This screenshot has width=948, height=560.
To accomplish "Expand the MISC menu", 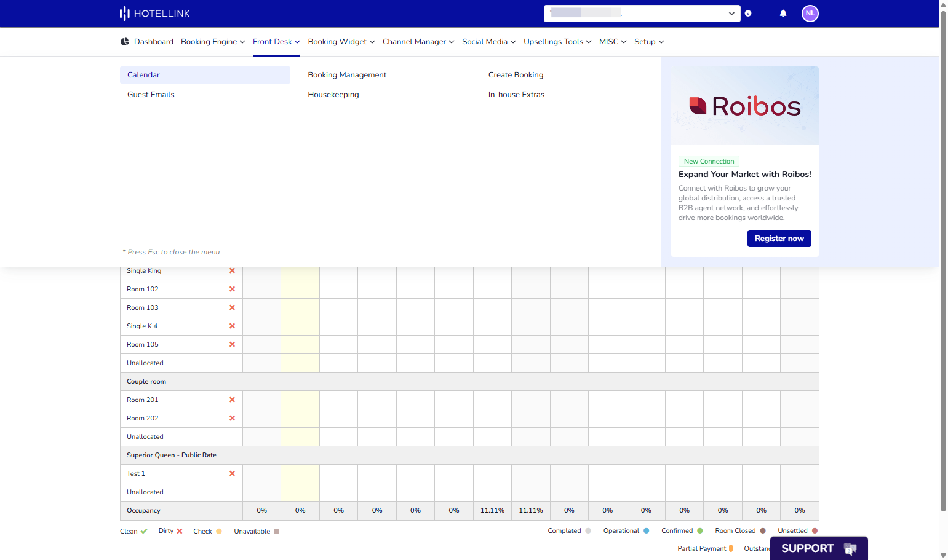I will pos(613,42).
